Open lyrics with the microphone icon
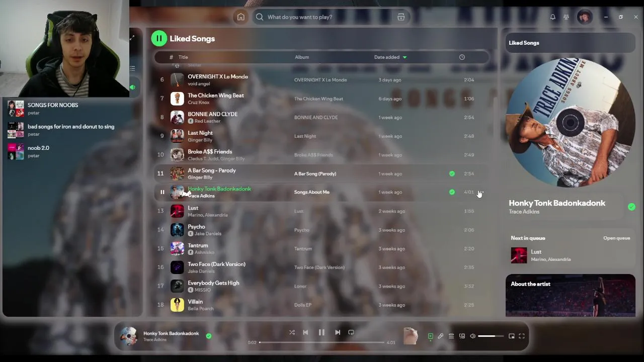Viewport: 644px width, 362px height. click(x=441, y=336)
